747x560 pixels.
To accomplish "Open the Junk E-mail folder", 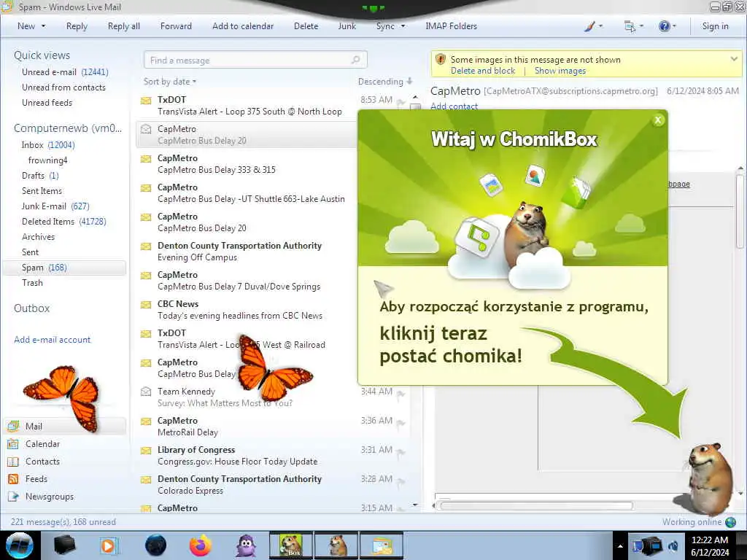I will tap(55, 206).
